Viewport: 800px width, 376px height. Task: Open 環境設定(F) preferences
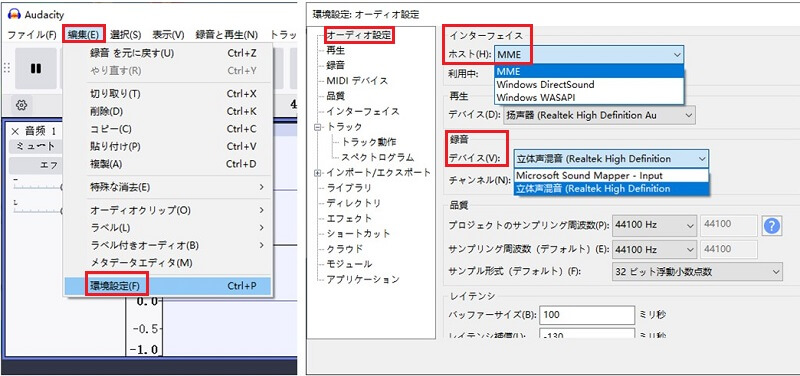click(169, 286)
